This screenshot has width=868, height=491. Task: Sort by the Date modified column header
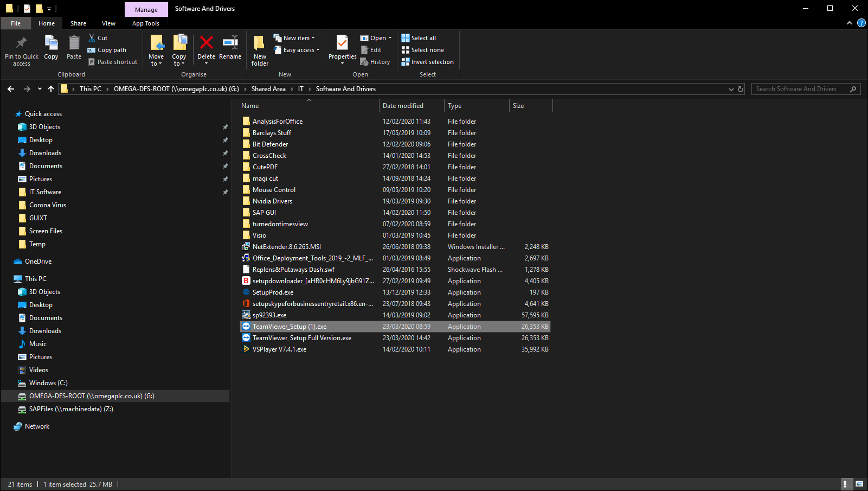[412, 106]
